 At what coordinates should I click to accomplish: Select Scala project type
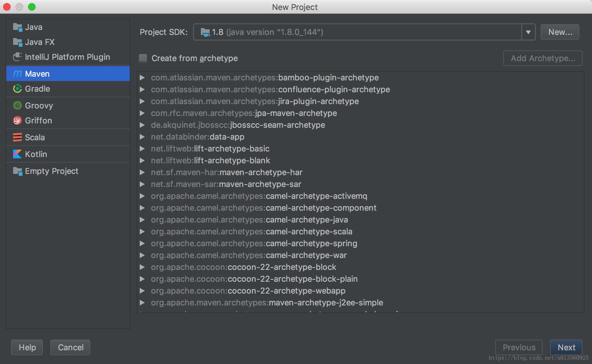pyautogui.click(x=68, y=137)
